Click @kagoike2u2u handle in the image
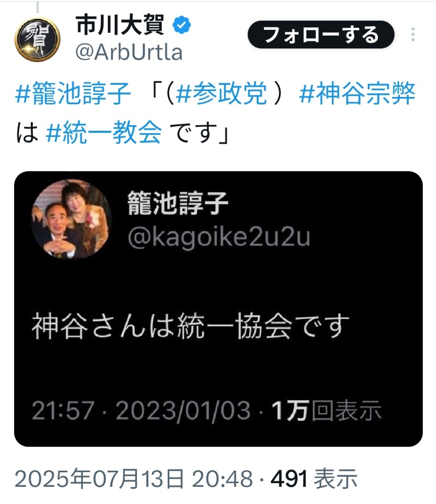 pyautogui.click(x=219, y=237)
